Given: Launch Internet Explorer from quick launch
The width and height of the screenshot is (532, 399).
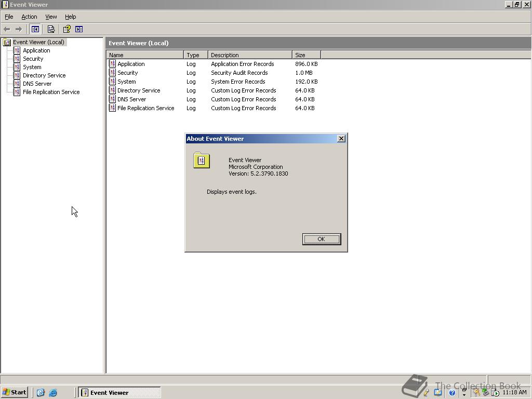Looking at the screenshot, I should point(53,393).
